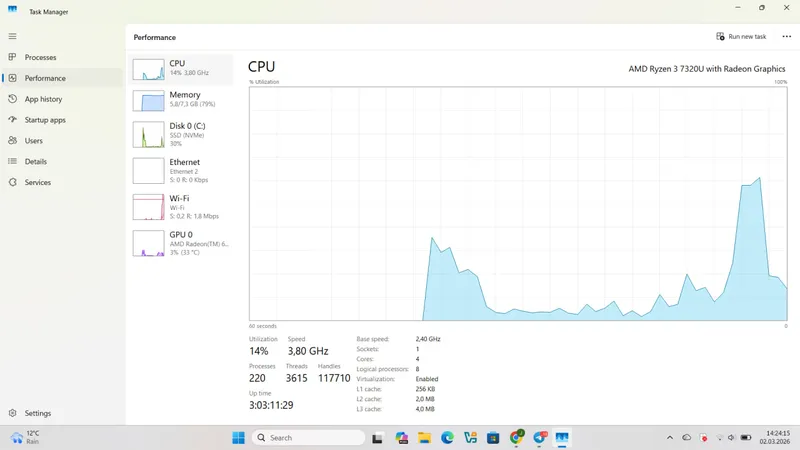The width and height of the screenshot is (800, 450).
Task: Click the up time value 3:03:11:29
Action: tap(271, 405)
